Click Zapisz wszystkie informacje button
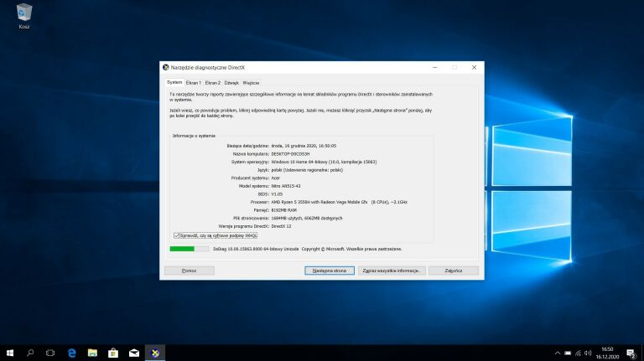Viewport: 644px width, 361px height. click(392, 271)
